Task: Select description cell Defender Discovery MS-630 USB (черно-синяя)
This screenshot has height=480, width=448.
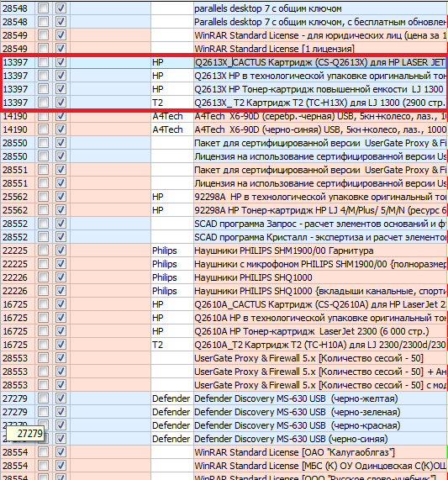Action: [320, 439]
